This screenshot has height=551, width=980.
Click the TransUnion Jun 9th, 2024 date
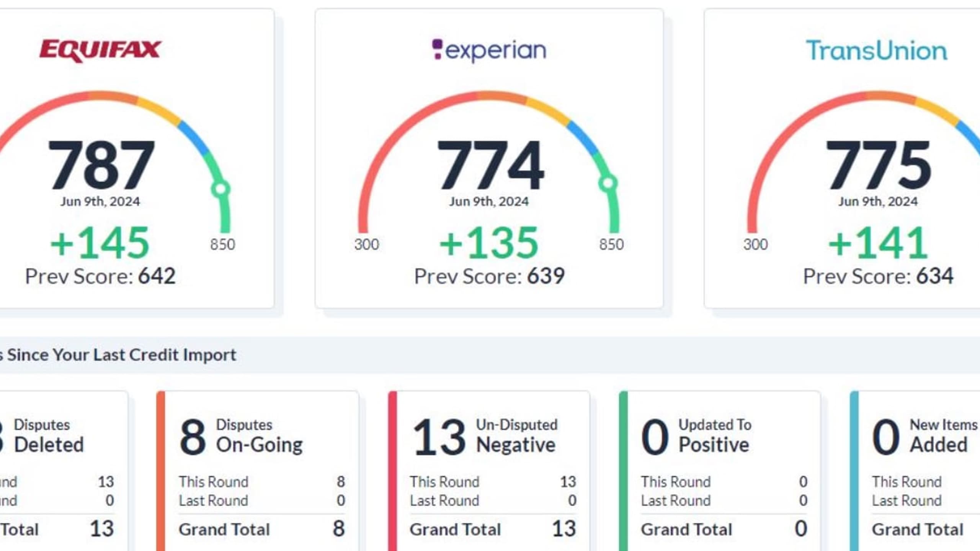pyautogui.click(x=878, y=202)
